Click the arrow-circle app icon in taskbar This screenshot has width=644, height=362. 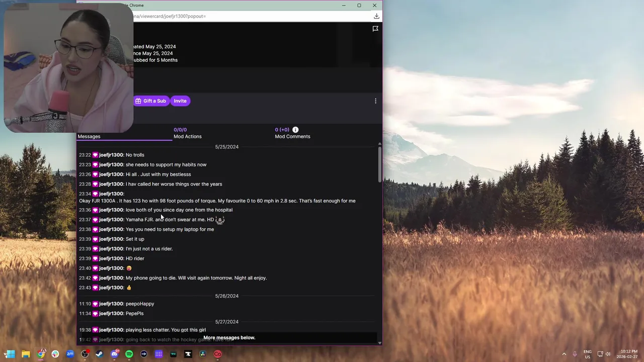click(x=144, y=354)
